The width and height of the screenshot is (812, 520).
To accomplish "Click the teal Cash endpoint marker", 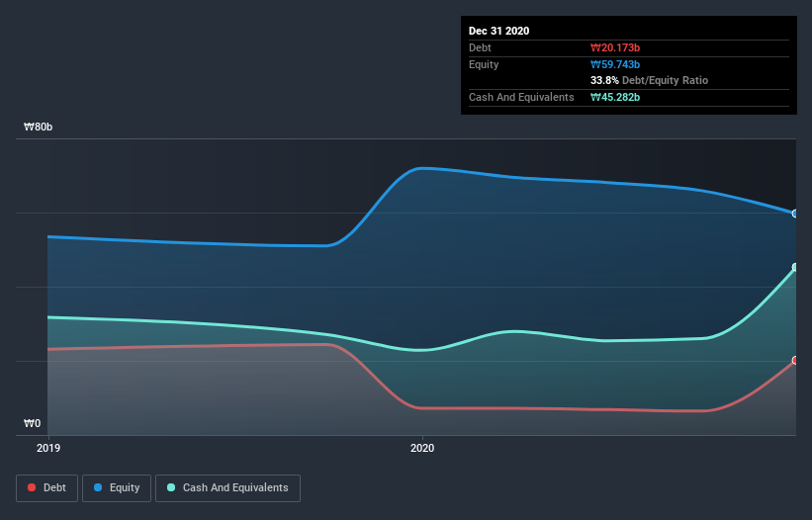I will (x=794, y=268).
